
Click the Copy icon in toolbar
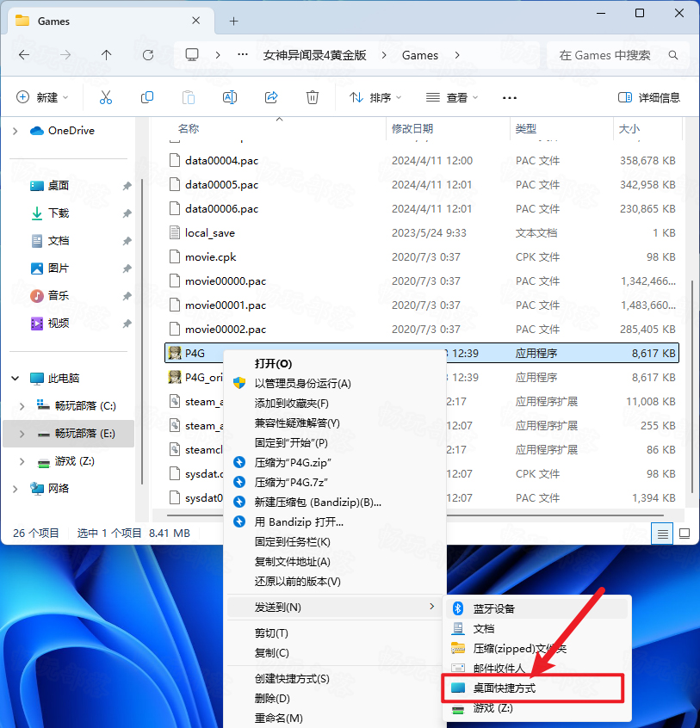(x=147, y=97)
